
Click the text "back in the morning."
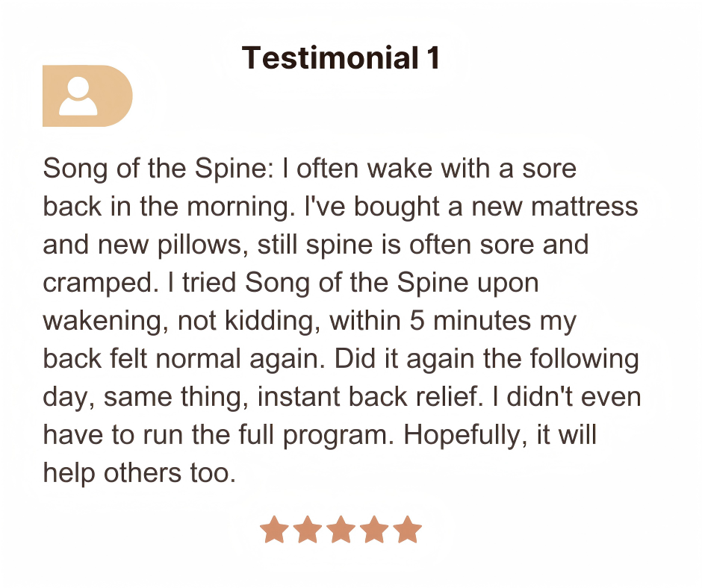167,207
